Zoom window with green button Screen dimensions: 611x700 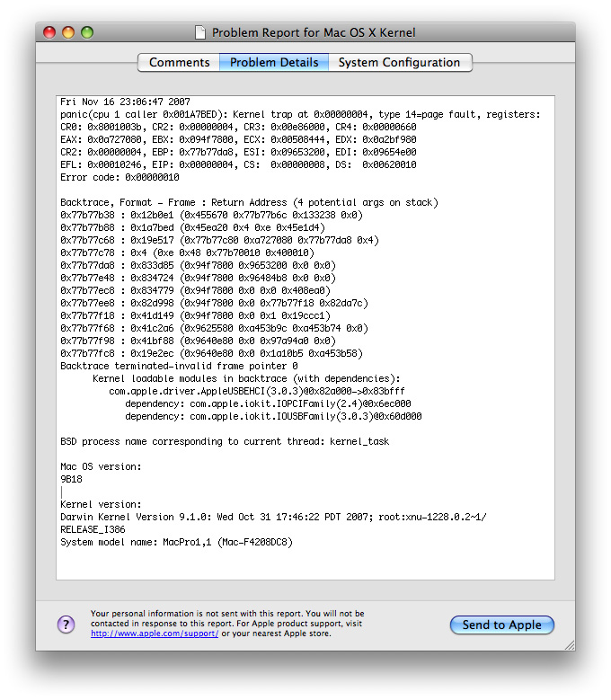tap(87, 32)
